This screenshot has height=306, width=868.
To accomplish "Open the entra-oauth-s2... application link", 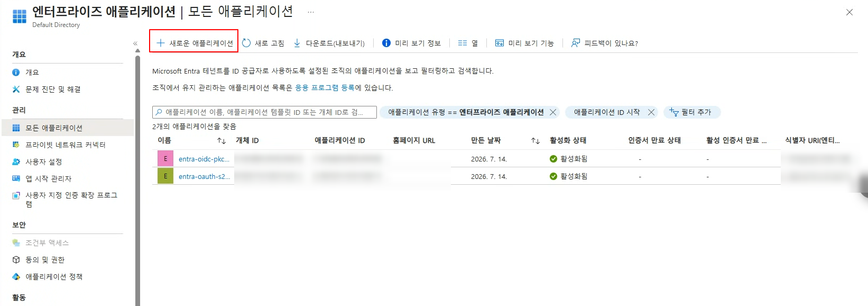I will coord(205,176).
